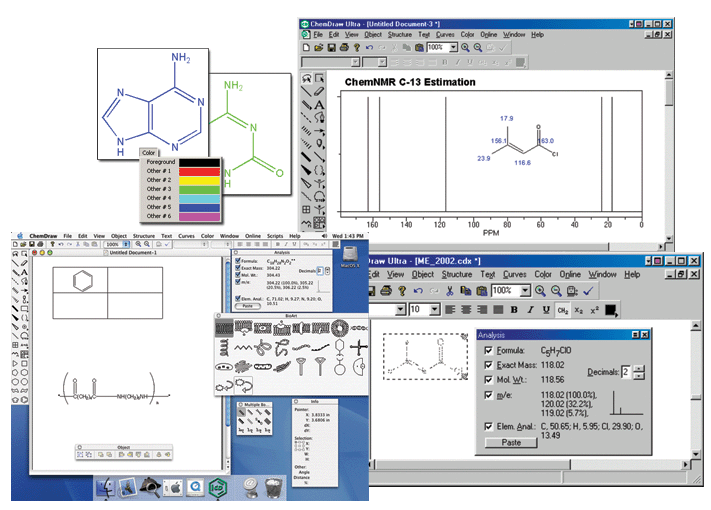The height and width of the screenshot is (510, 711).
Task: Select the Lasso tool in Document-3 tool palette
Action: [x=307, y=78]
